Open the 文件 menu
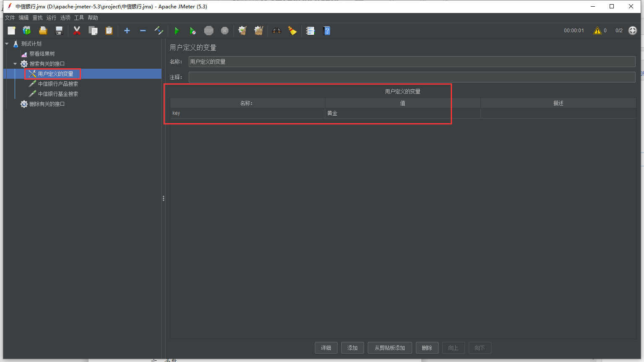This screenshot has height=362, width=644. click(x=10, y=18)
